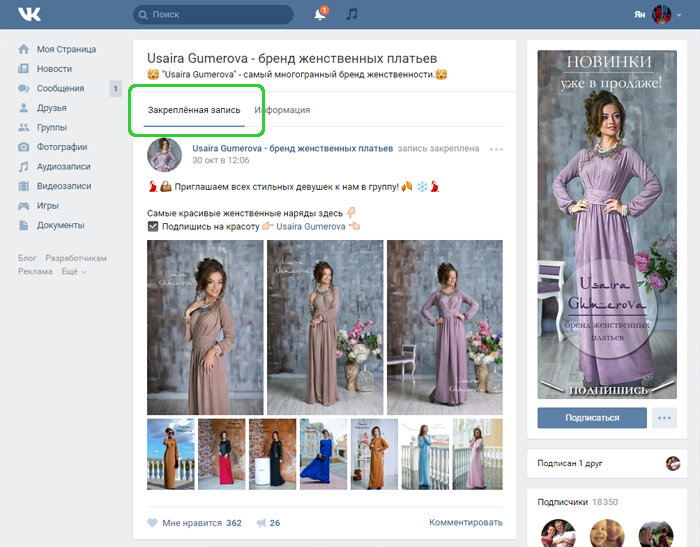700x547 pixels.
Task: Click the gamepad icon beside Игры
Action: tap(24, 206)
